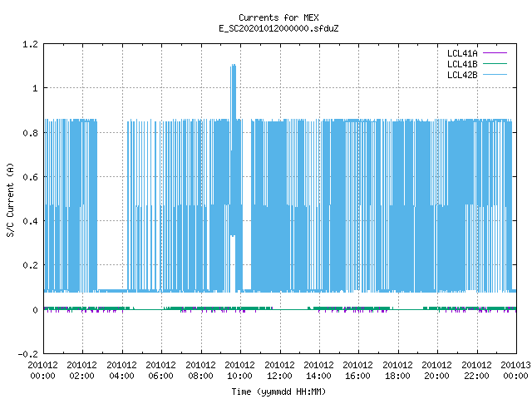Click the 0.6 y-axis tick value
Image resolution: width=532 pixels, height=399 pixels.
tap(30, 177)
